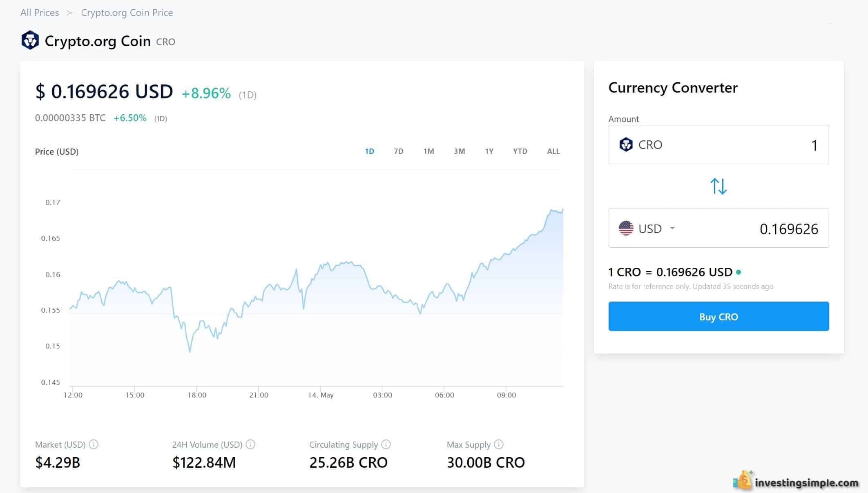
Task: Click the Price (USD) chart label
Action: [57, 151]
